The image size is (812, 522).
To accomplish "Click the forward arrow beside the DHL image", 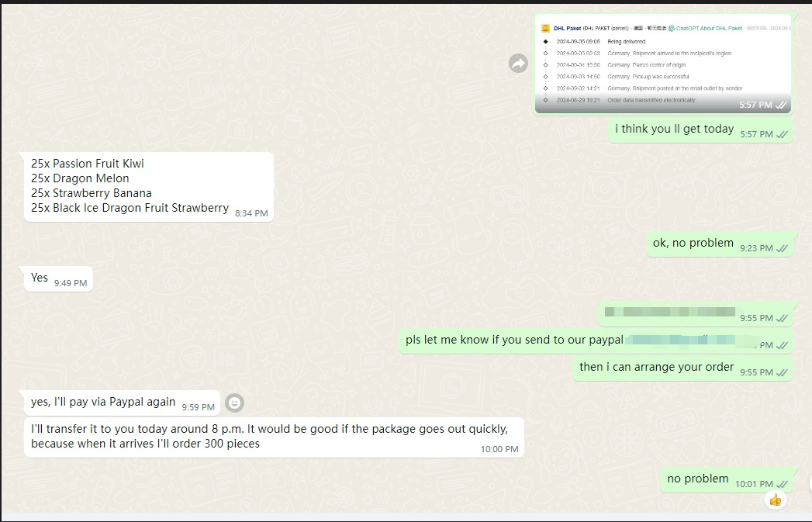I will pos(518,64).
